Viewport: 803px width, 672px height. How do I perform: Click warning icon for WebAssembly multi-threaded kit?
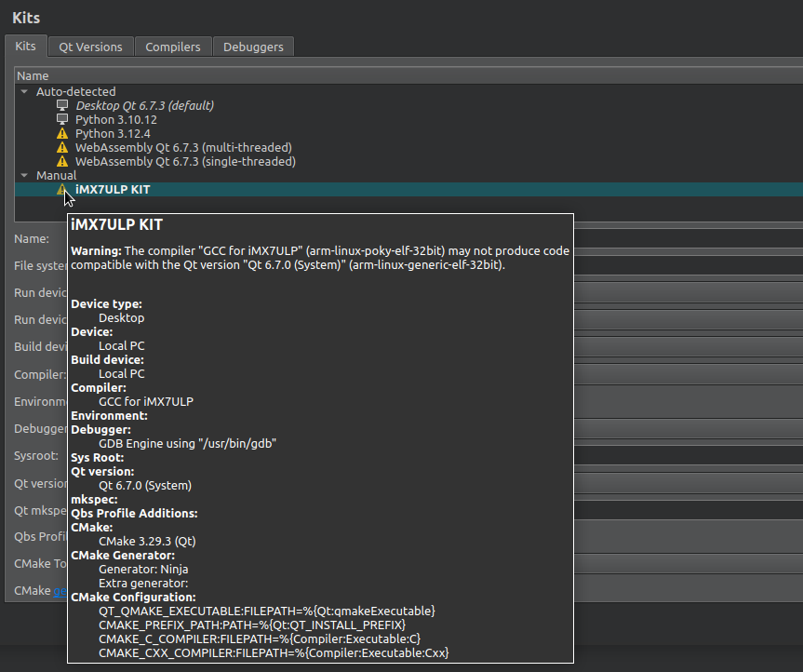(62, 148)
